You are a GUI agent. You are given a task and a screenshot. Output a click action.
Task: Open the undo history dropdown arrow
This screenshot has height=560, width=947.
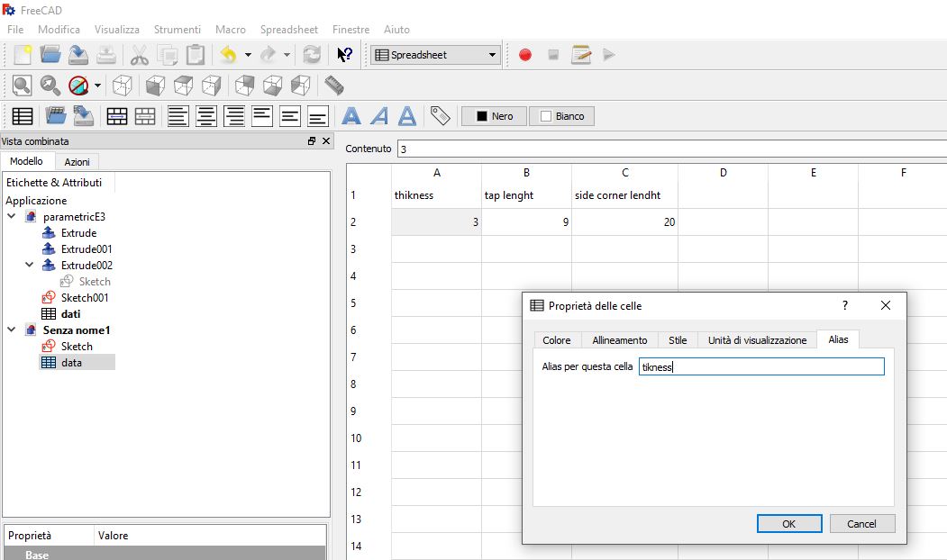pos(248,55)
